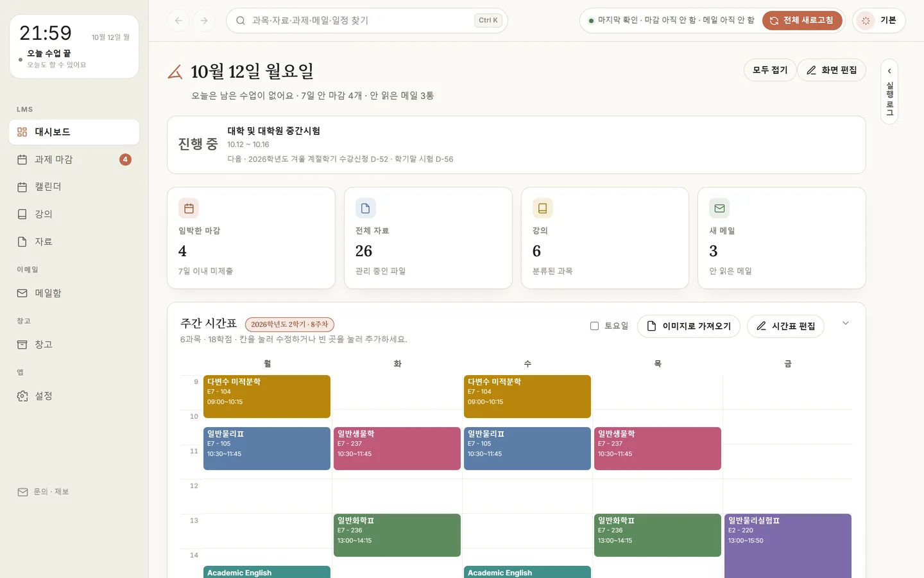The image size is (924, 578).
Task: Open 과제 마감 in the sidebar
Action: click(x=74, y=159)
